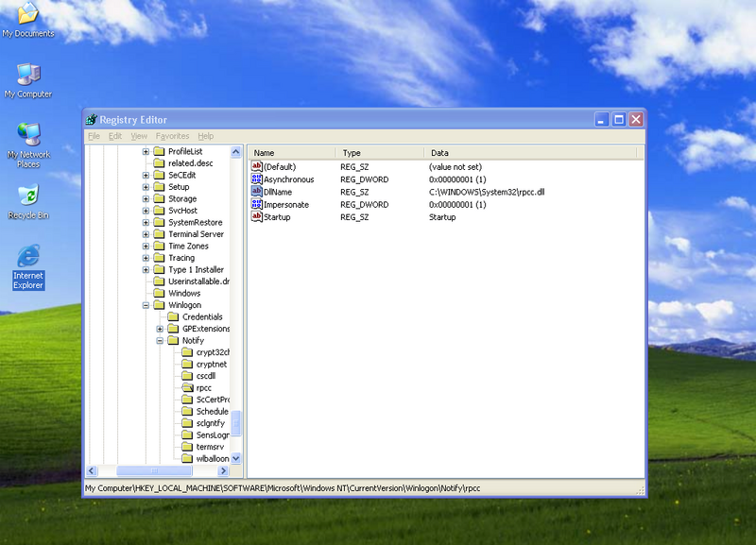The width and height of the screenshot is (756, 545).
Task: Select My Network Places desktop icon
Action: click(x=28, y=145)
